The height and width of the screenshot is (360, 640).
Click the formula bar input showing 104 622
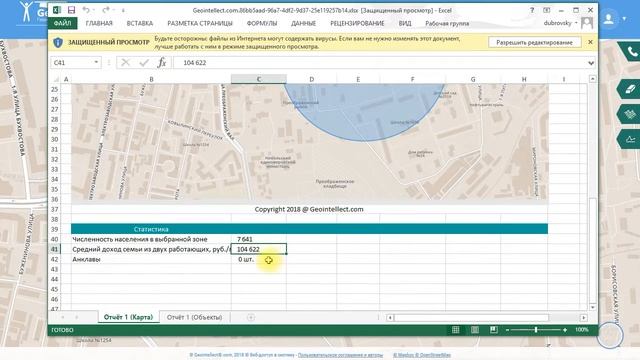click(x=380, y=63)
